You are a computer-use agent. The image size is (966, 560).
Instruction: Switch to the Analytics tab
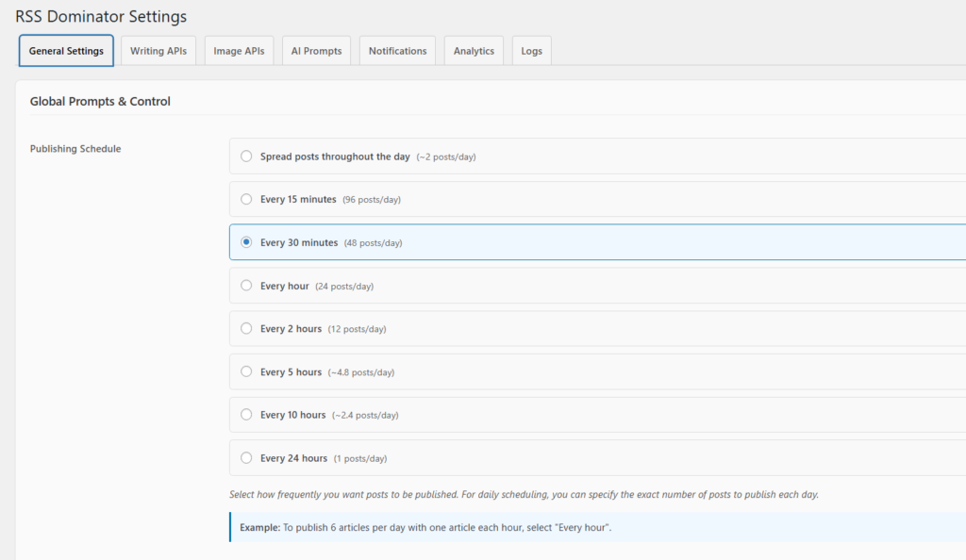point(474,51)
